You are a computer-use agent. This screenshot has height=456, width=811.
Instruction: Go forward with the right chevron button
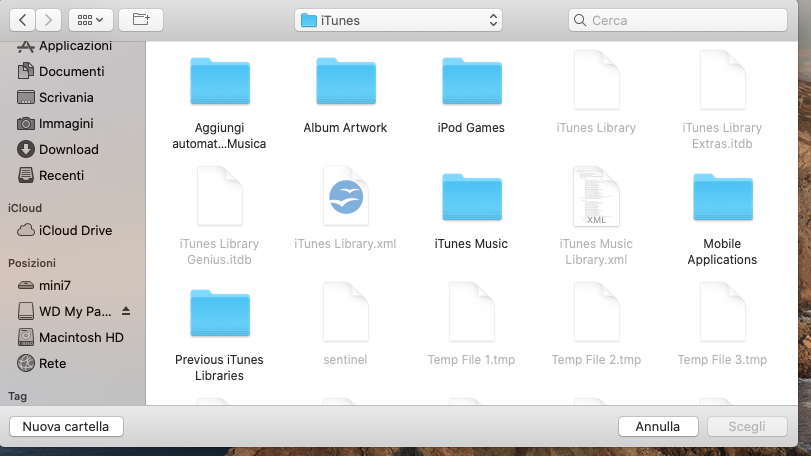click(49, 20)
